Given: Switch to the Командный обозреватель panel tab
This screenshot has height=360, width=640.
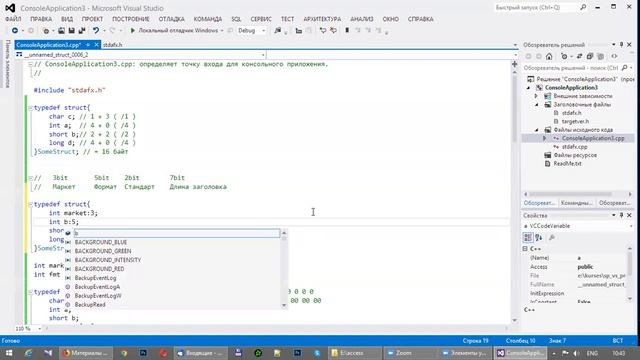Looking at the screenshot, I should click(576, 203).
